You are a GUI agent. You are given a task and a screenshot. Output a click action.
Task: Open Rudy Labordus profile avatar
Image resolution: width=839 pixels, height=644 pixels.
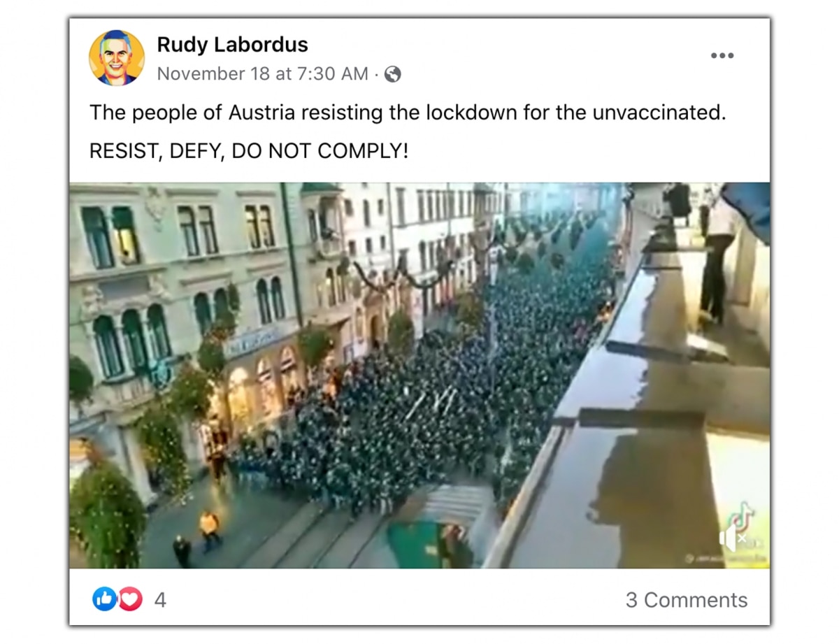click(x=117, y=58)
